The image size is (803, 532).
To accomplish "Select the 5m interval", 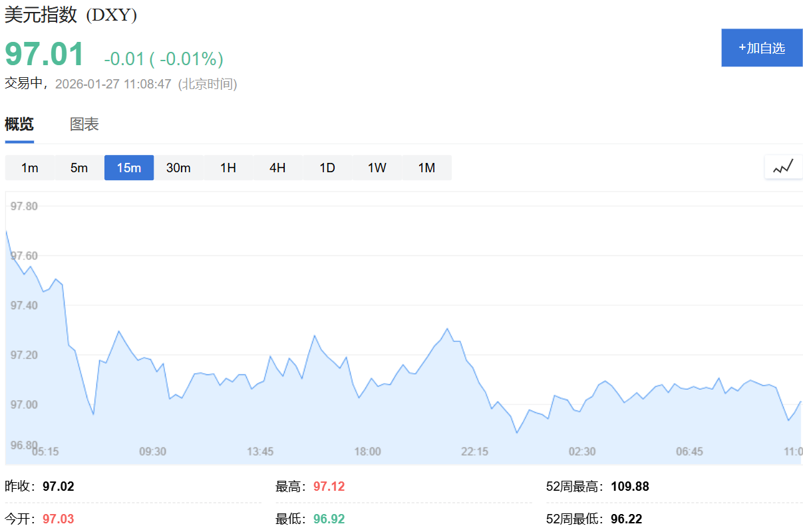I will pyautogui.click(x=79, y=168).
